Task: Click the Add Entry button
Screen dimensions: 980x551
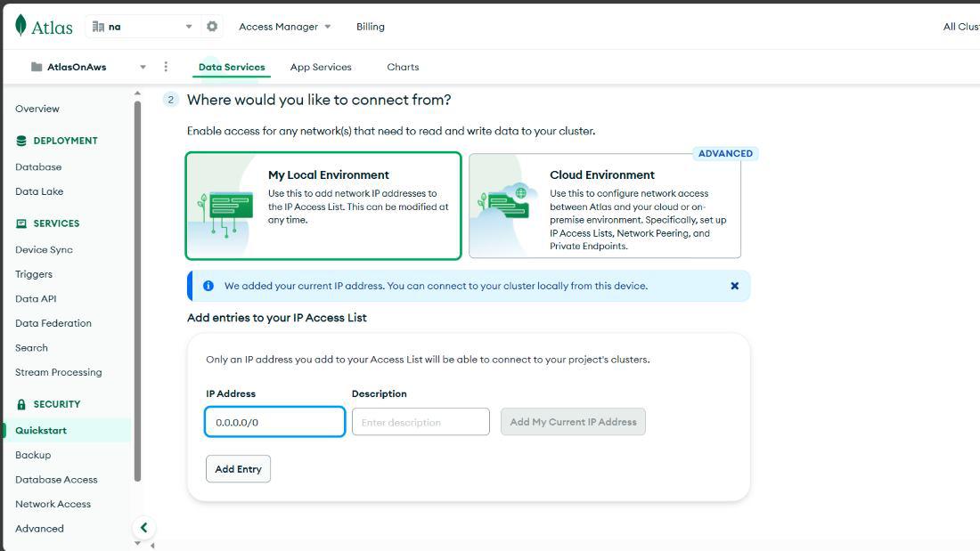Action: 238,469
